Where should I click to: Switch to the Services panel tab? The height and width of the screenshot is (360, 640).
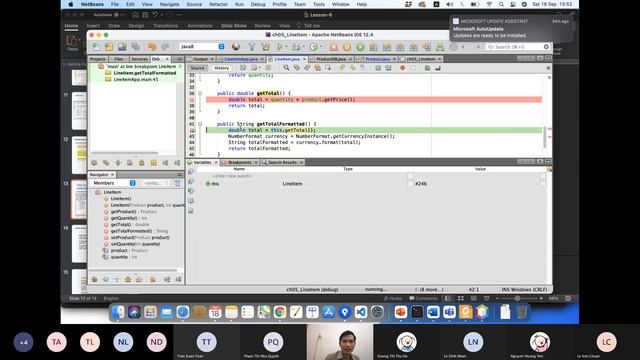139,59
